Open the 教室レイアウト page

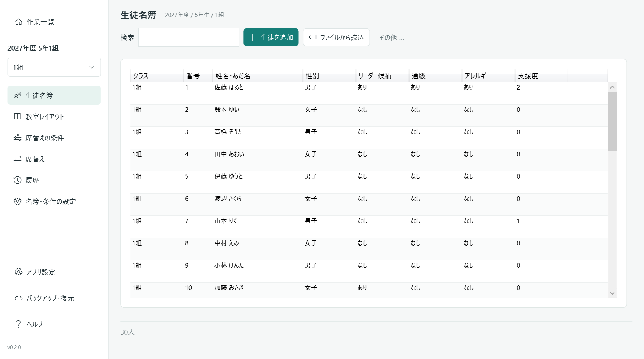pyautogui.click(x=54, y=116)
